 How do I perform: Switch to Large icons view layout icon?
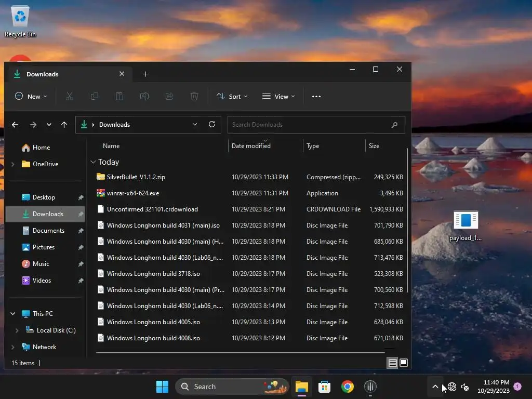click(403, 363)
